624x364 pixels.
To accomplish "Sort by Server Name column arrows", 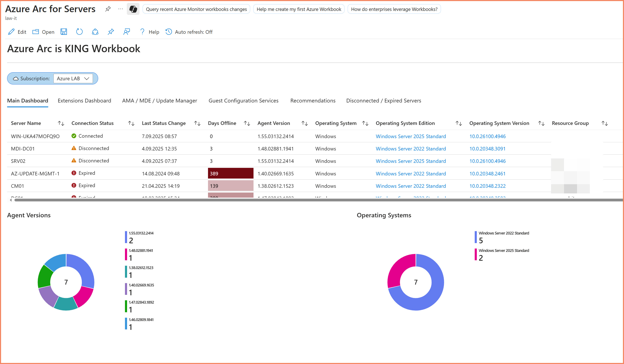I will pos(61,123).
